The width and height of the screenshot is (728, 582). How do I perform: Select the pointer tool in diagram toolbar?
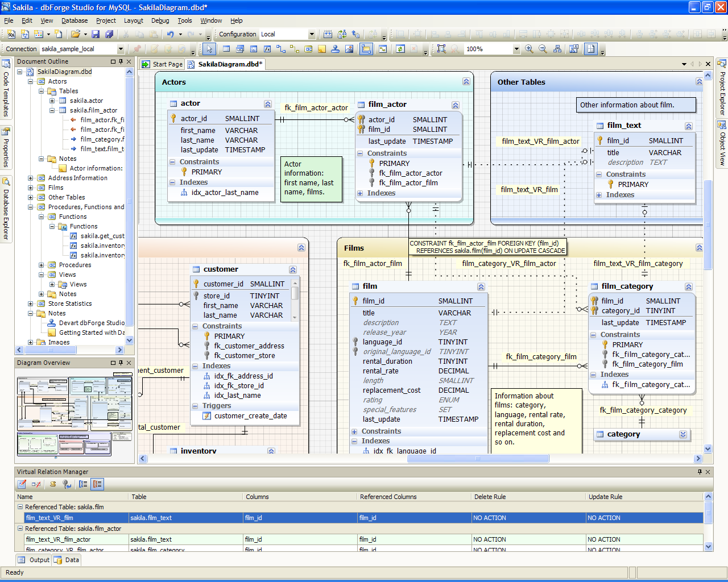click(209, 49)
